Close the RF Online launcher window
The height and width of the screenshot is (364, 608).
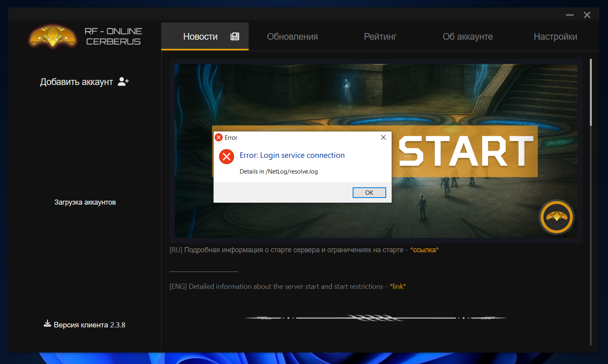click(587, 15)
